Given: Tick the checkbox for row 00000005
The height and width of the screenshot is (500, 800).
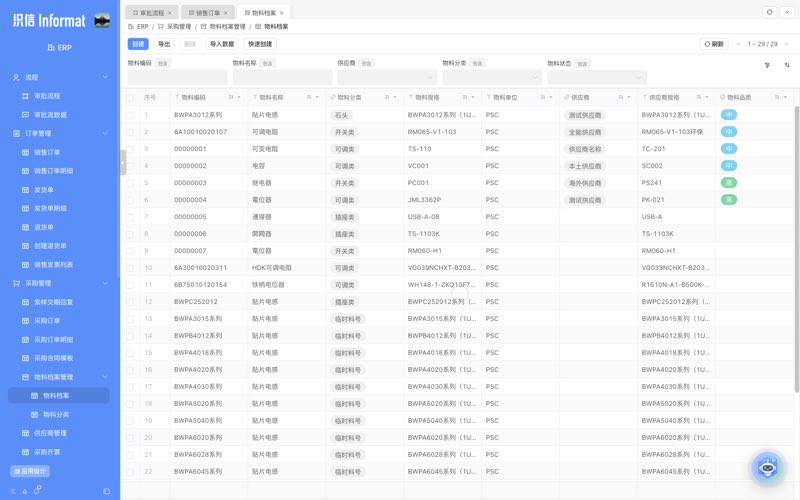Looking at the screenshot, I should click(130, 217).
